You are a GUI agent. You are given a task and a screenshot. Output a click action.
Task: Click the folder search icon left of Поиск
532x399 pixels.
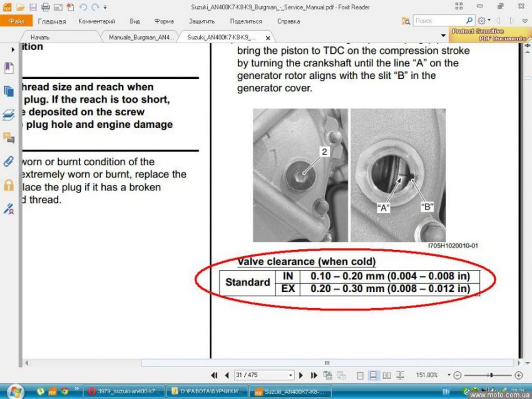click(406, 21)
